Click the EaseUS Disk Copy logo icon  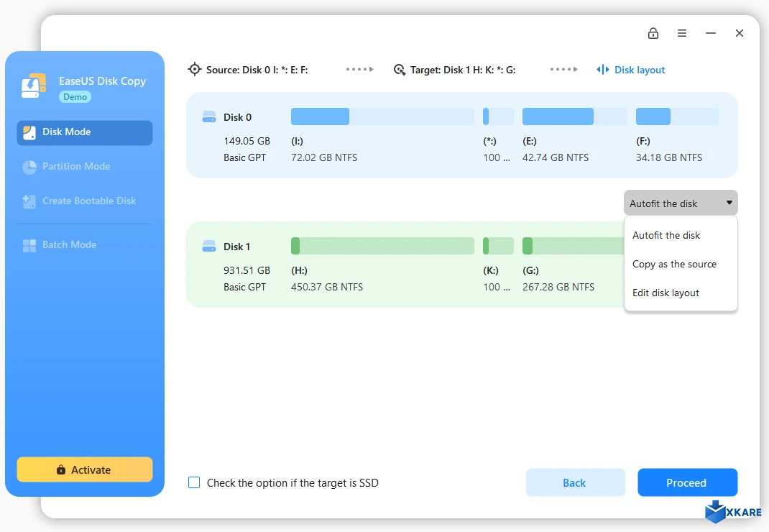click(x=34, y=86)
